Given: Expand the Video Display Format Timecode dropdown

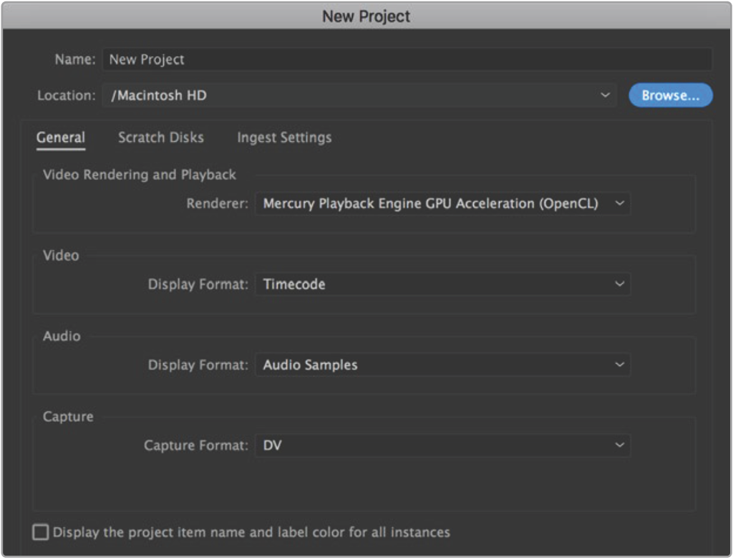Looking at the screenshot, I should point(429,284).
